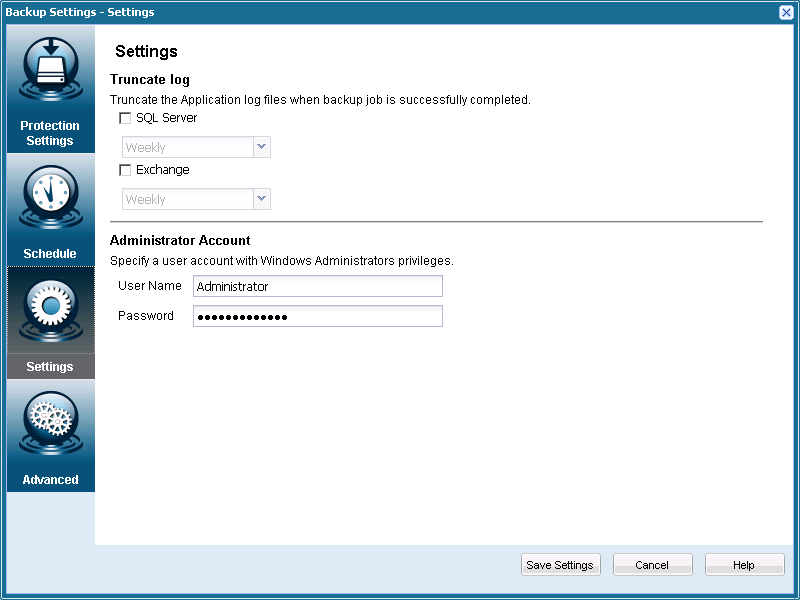Enable the SQL Server truncate log option
The height and width of the screenshot is (600, 800).
(125, 117)
